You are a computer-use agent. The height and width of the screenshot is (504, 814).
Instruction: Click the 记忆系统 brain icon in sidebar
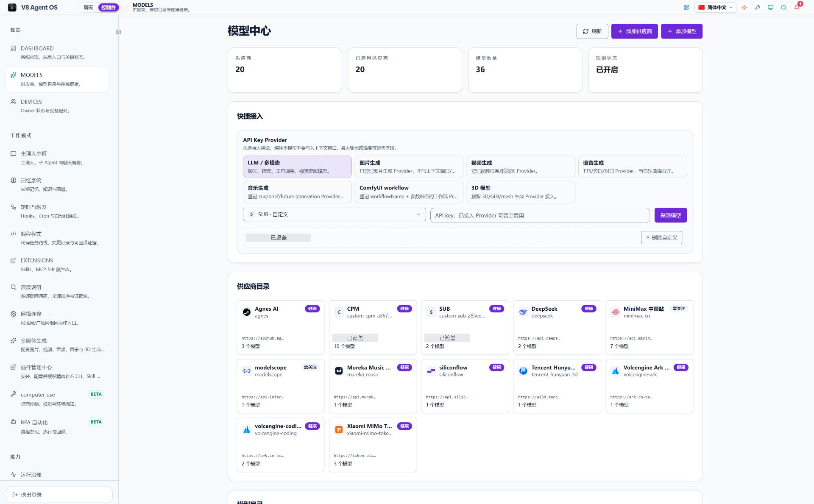pos(14,180)
